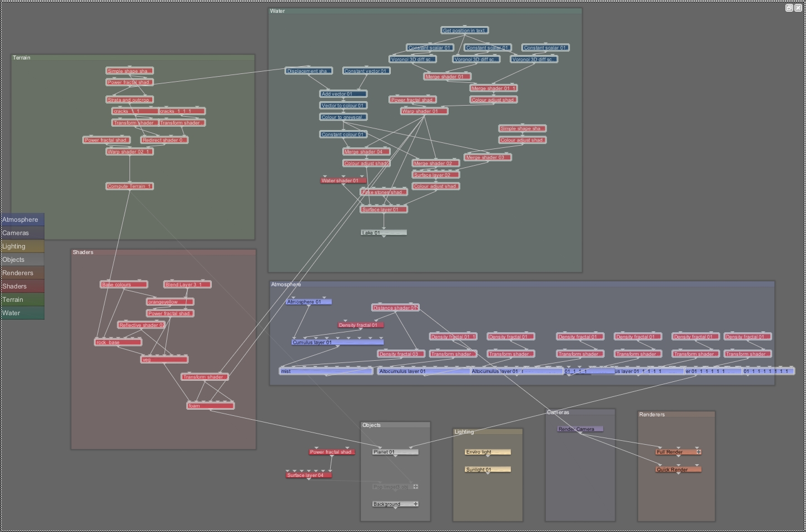Viewport: 806px width, 532px height.
Task: Select Atmosphere in the left group list
Action: point(22,220)
